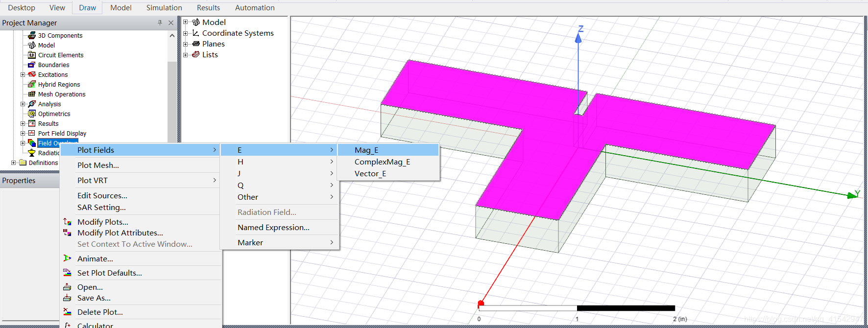Click the Hybrid Regions icon
This screenshot has height=328, width=868.
32,84
